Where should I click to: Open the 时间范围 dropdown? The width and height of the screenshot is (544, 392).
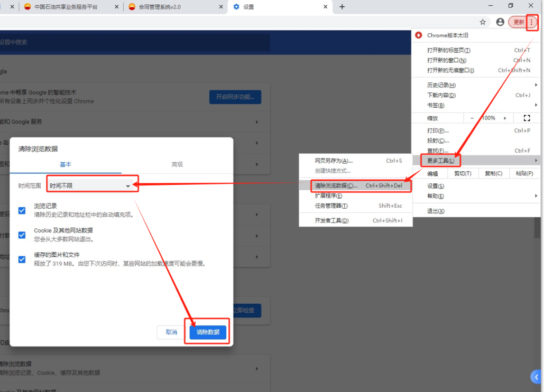click(x=90, y=186)
